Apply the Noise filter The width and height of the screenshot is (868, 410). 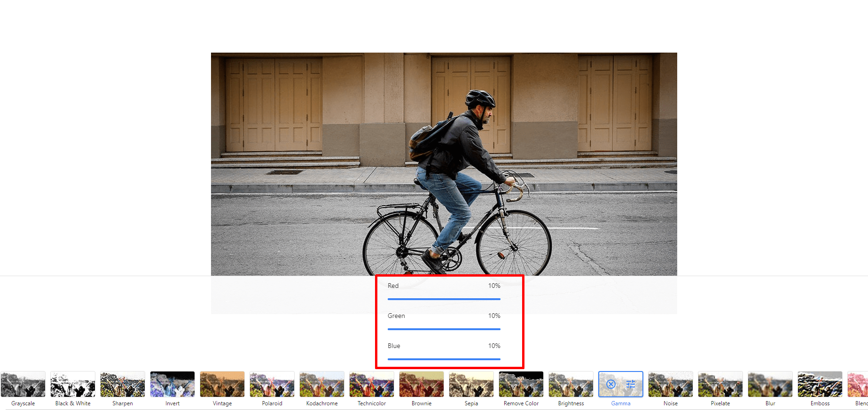tap(671, 384)
